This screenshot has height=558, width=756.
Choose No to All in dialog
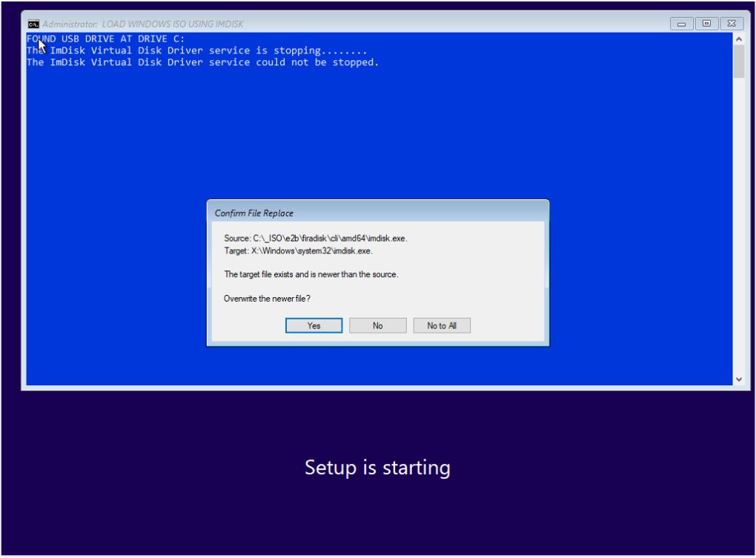click(x=442, y=326)
